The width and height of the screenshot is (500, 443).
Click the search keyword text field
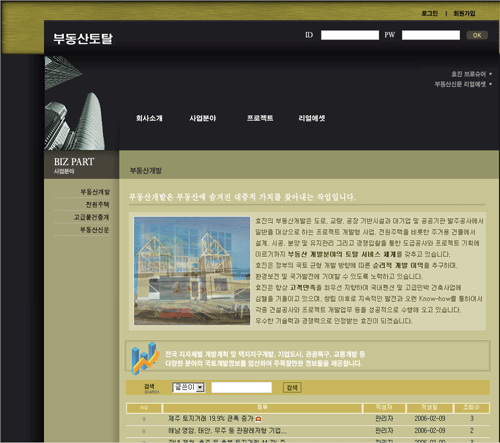click(242, 387)
